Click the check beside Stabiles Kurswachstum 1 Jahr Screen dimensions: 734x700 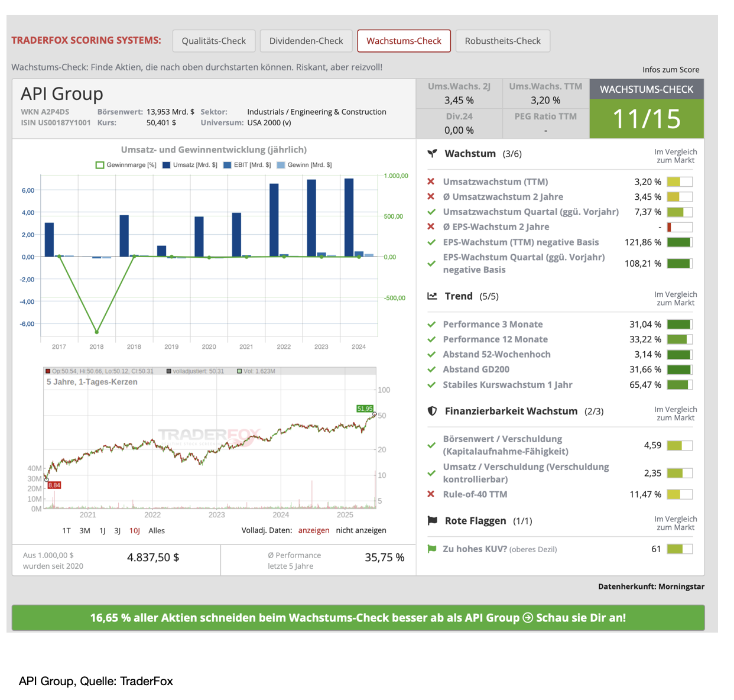[x=431, y=385]
